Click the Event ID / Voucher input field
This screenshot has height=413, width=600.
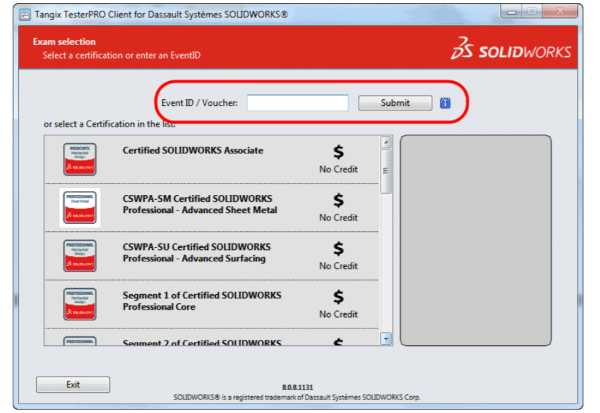pos(297,103)
